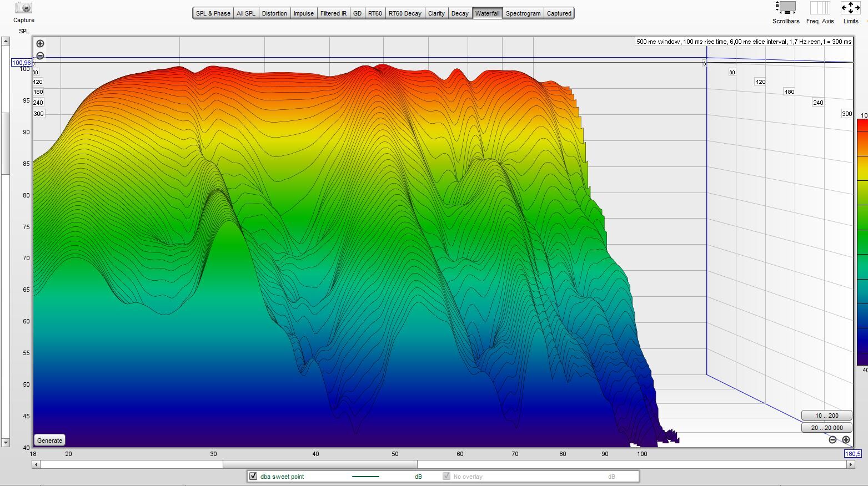Open the graph Limits icon
This screenshot has height=486, width=868.
point(851,8)
